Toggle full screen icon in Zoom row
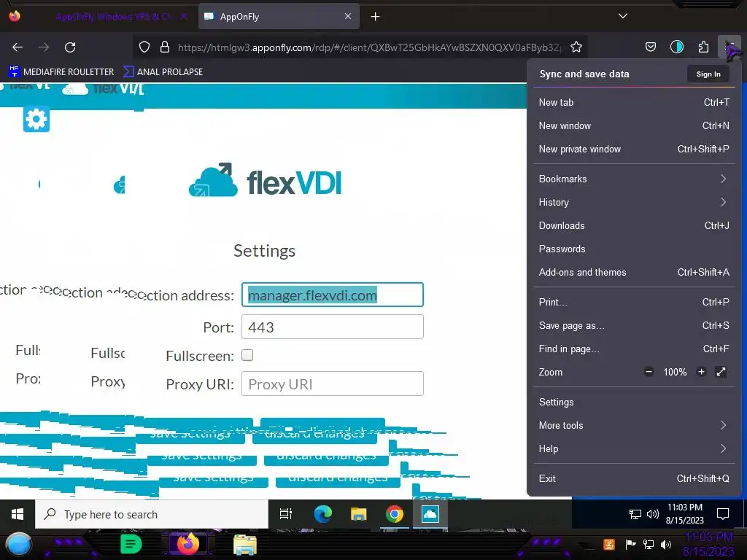 coord(721,372)
